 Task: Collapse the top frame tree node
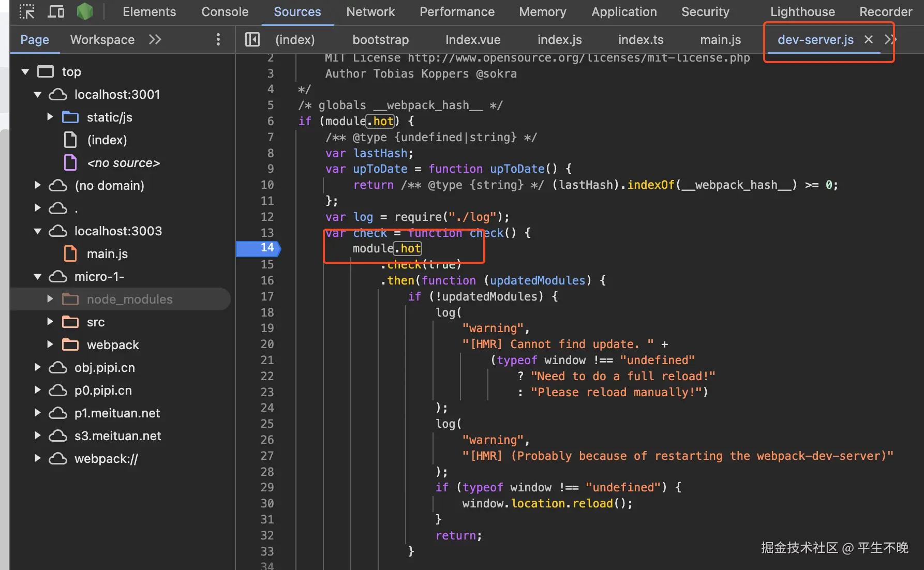pyautogui.click(x=25, y=72)
